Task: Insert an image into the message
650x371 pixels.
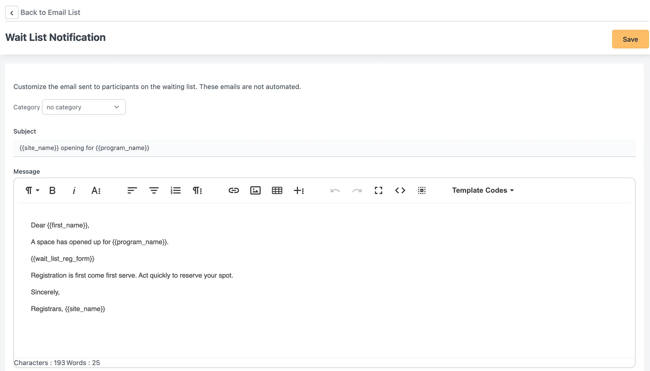Action: click(255, 190)
